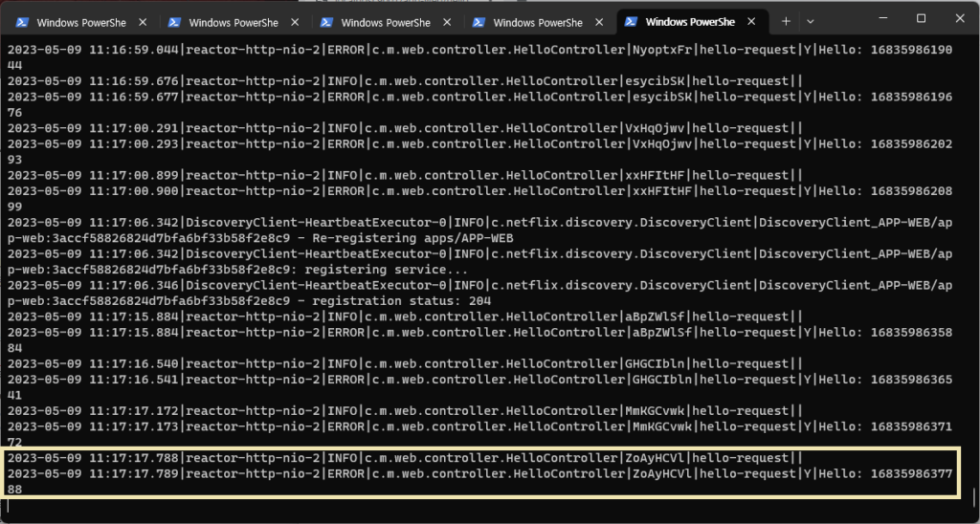
Task: Click the text 'Re-registering apps/APP-WEB'
Action: pos(412,238)
